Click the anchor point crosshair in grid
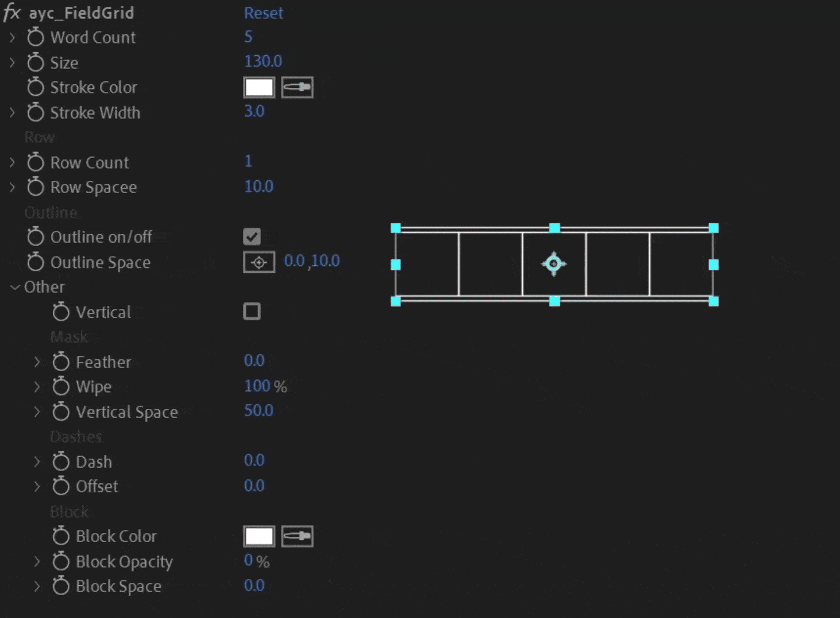The width and height of the screenshot is (840, 618). [x=554, y=264]
